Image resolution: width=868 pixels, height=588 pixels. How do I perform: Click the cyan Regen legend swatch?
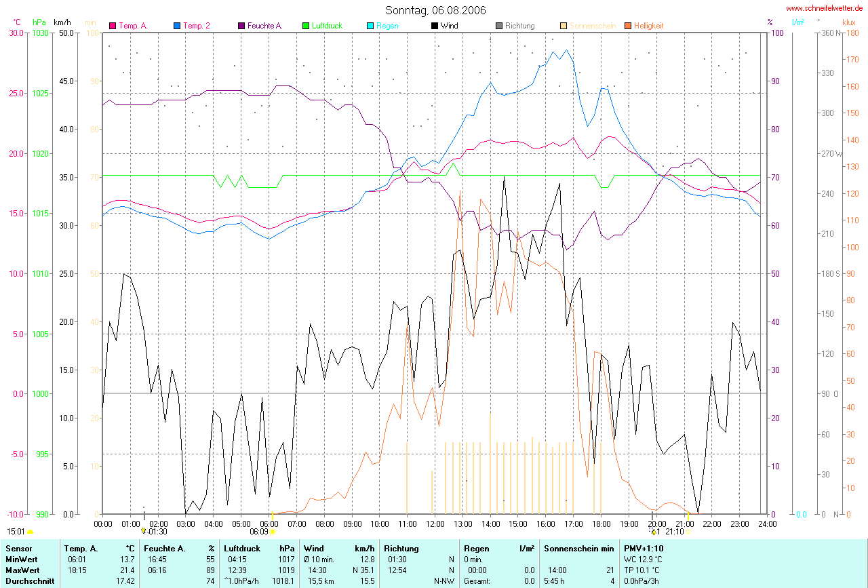[x=370, y=26]
